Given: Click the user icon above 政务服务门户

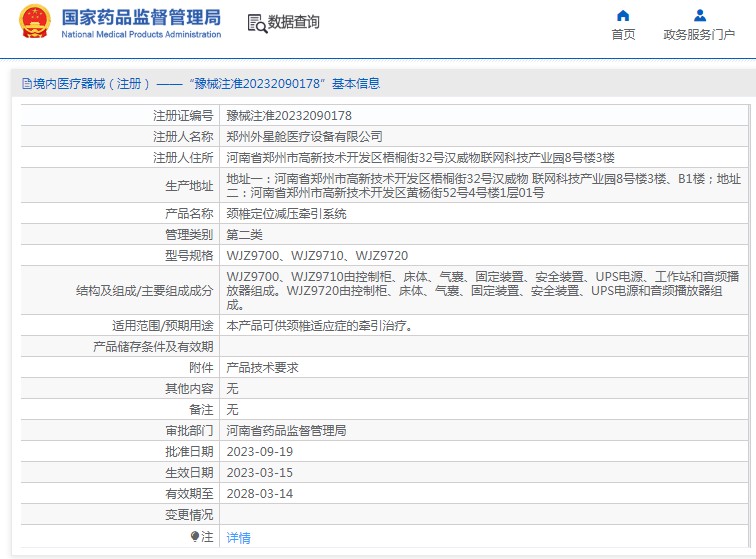Looking at the screenshot, I should coord(700,15).
